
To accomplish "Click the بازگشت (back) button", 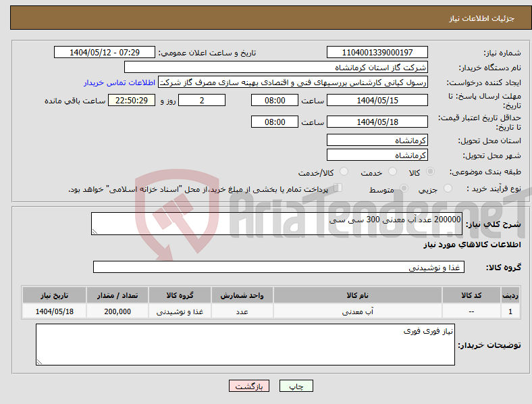I will [249, 386].
